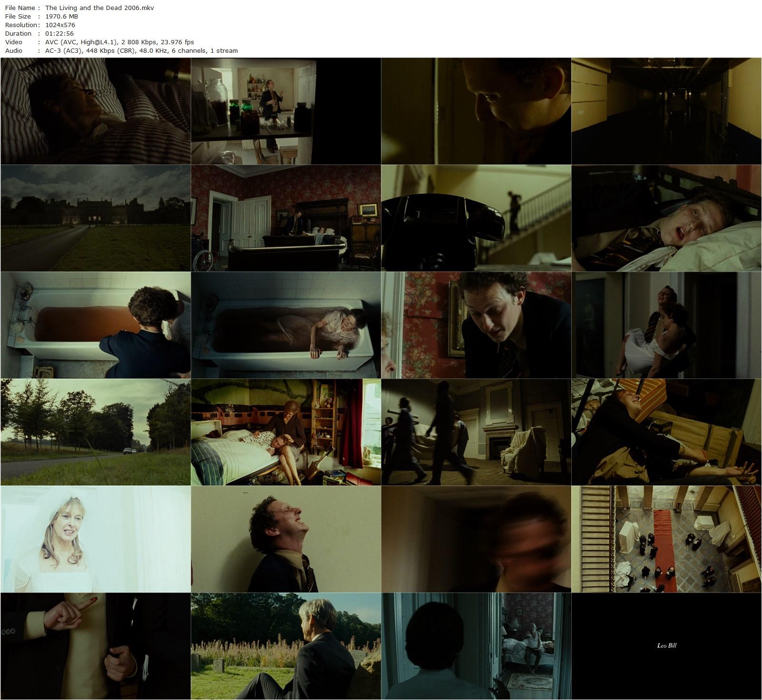The width and height of the screenshot is (762, 700).
Task: Open the people walking past fireplace frame
Action: click(476, 432)
